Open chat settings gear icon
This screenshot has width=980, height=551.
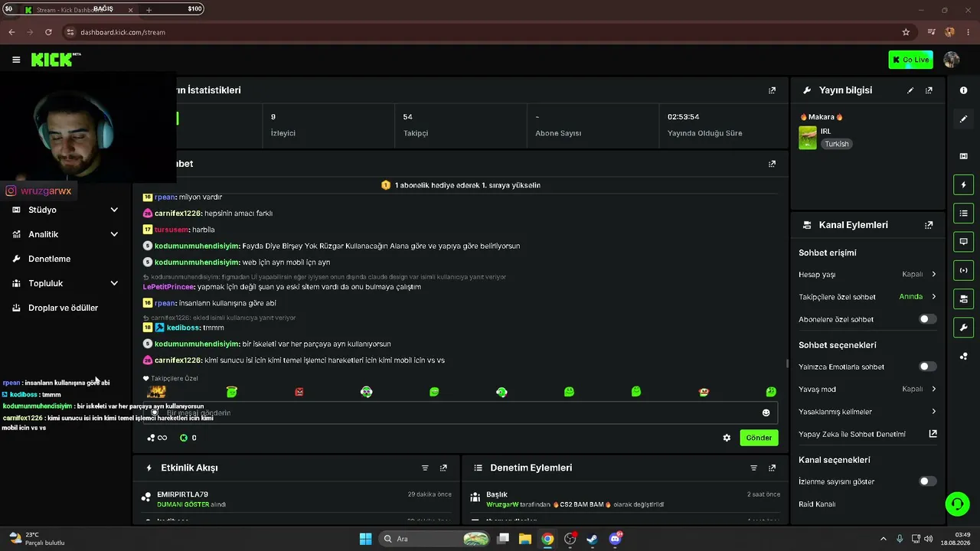coord(727,438)
